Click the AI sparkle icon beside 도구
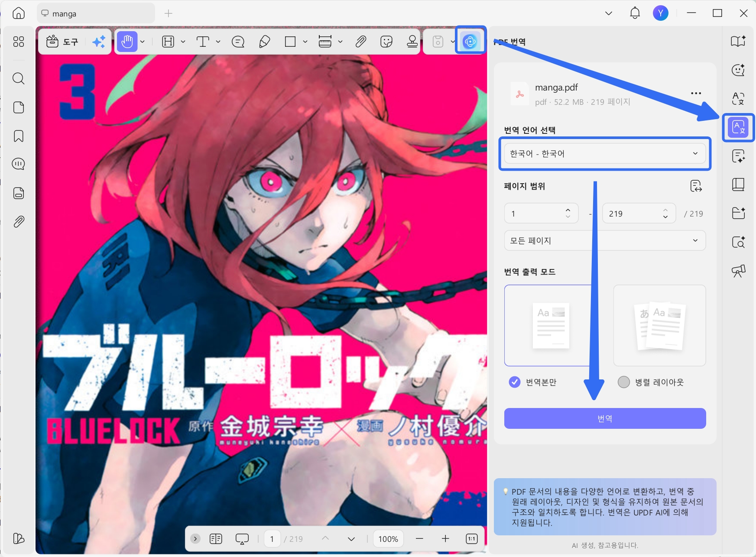The height and width of the screenshot is (557, 756). (99, 42)
